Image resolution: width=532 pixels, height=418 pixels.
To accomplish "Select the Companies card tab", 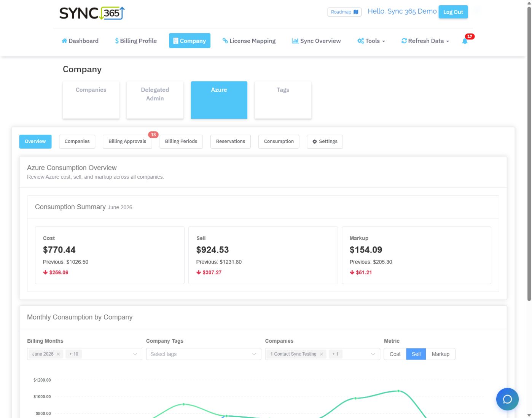I will coord(91,100).
